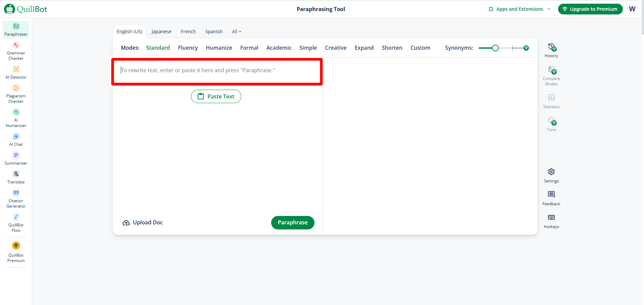Open the AI Humanizer tool
The height and width of the screenshot is (305, 644).
click(16, 118)
